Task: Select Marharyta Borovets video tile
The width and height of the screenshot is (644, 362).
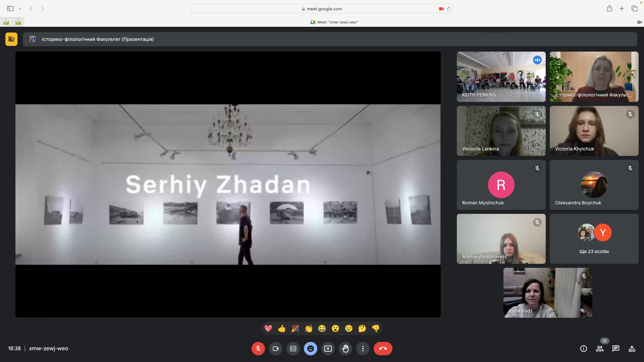Action: coord(501,239)
